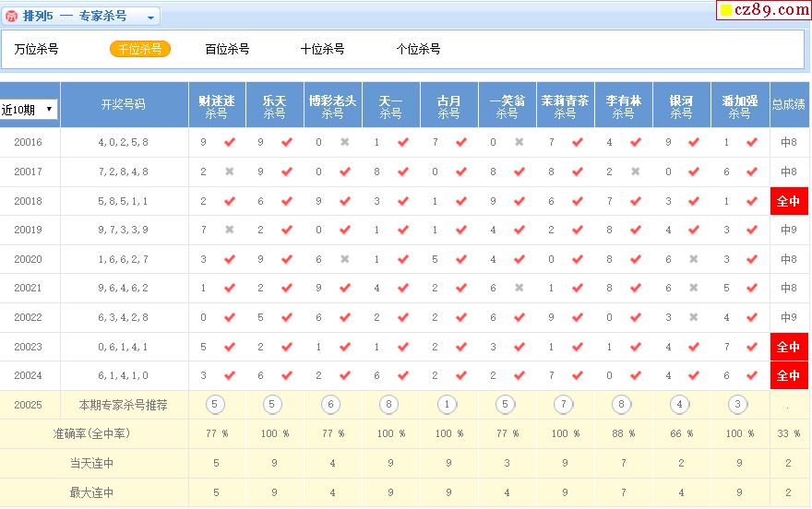
Task: Expand the 近10期 period selector
Action: pos(30,109)
